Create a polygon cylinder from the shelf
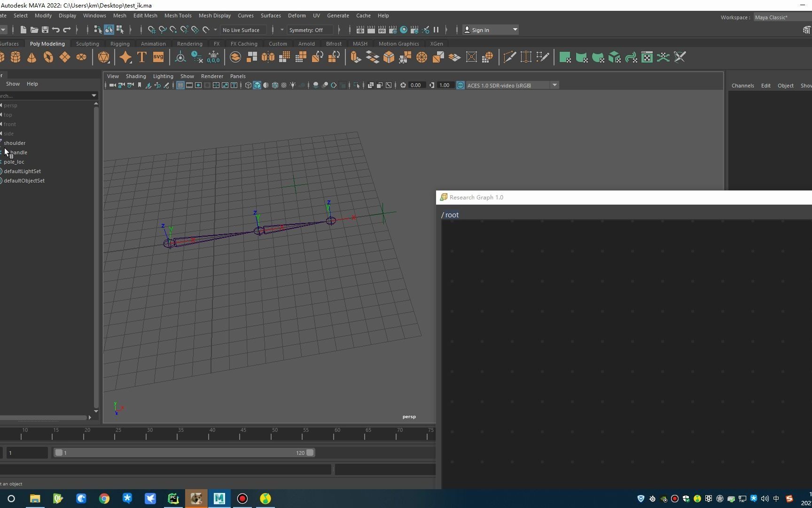812x508 pixels. pos(16,57)
